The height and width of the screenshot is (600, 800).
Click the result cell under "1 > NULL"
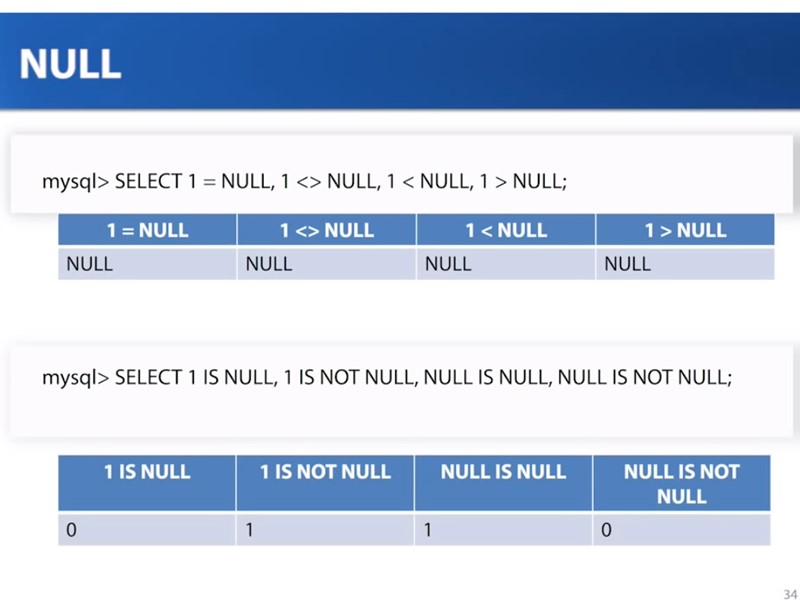coord(685,264)
